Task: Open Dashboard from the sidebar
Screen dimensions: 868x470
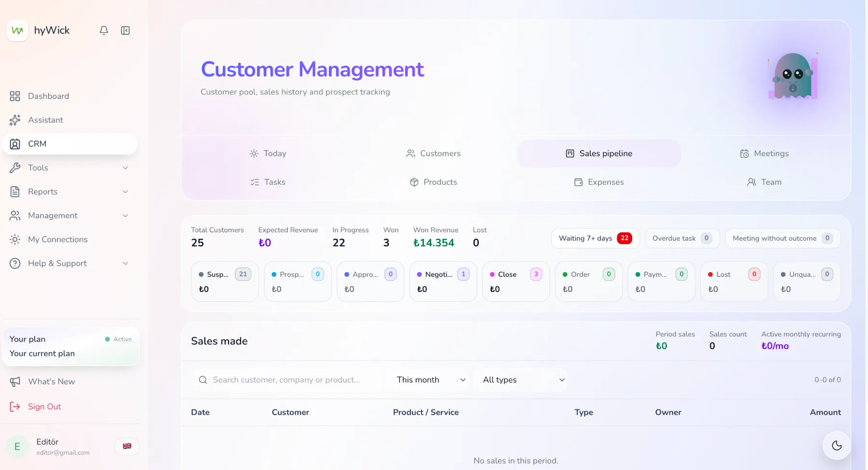Action: pyautogui.click(x=70, y=96)
